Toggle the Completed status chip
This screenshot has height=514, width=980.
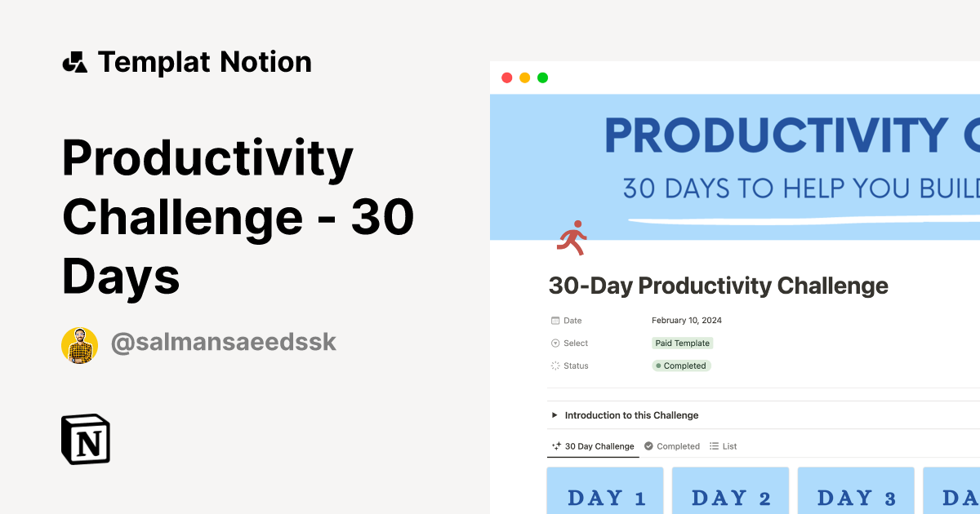point(680,366)
